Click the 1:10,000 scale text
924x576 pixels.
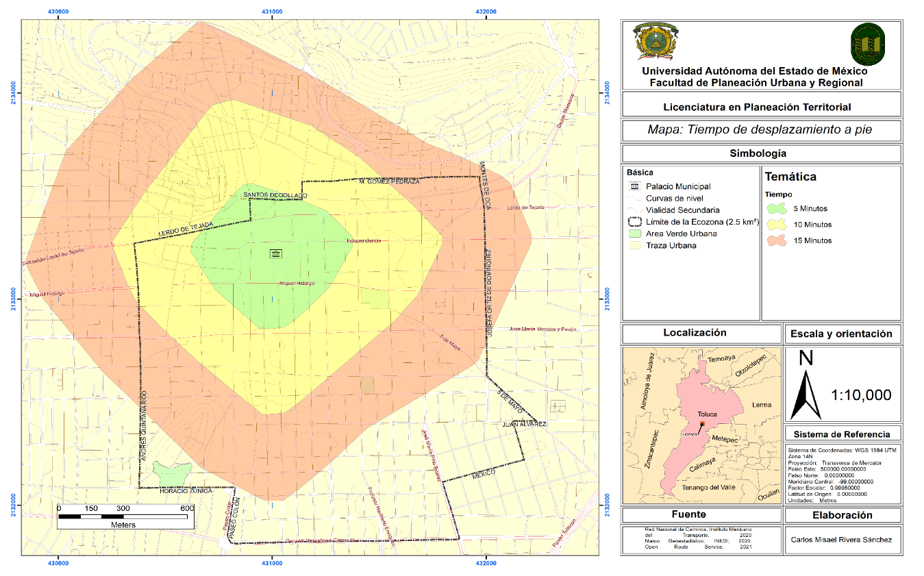(860, 395)
